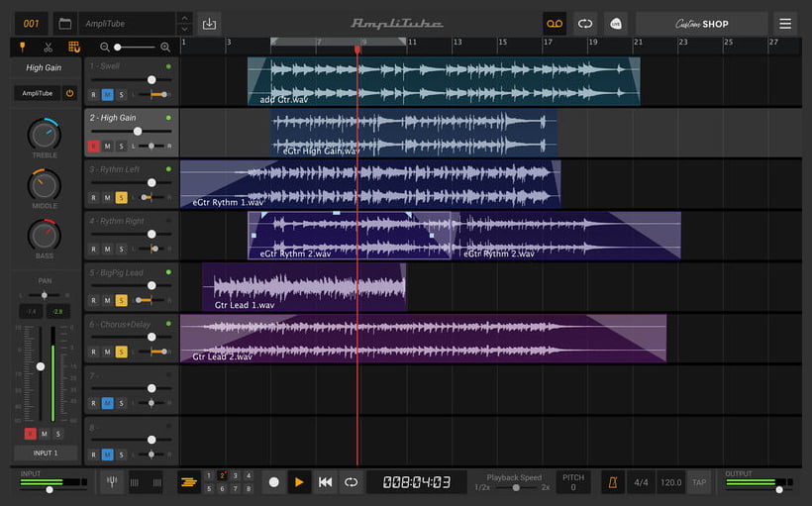Select the 3 - Rythm Left track header
812x506 pixels.
point(131,184)
